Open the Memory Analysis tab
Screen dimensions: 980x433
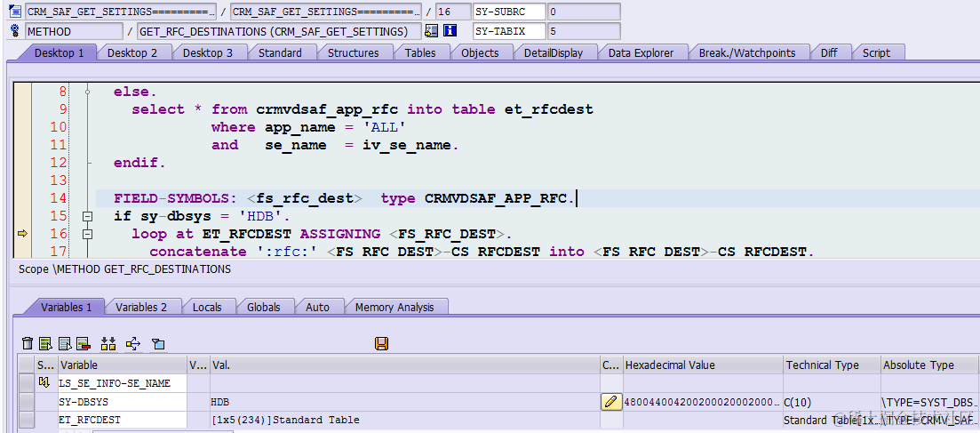(394, 308)
